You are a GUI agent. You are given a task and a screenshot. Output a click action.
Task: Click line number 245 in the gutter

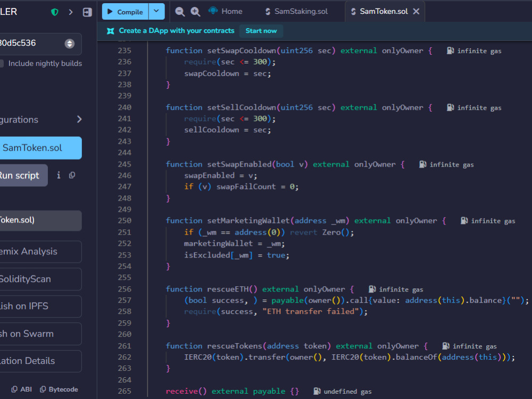tap(124, 164)
